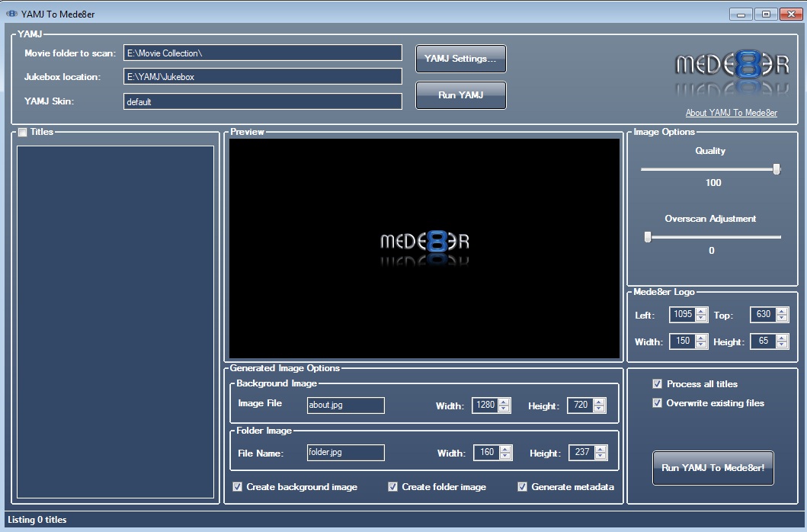
Task: Click the app icon in title bar
Action: point(11,14)
